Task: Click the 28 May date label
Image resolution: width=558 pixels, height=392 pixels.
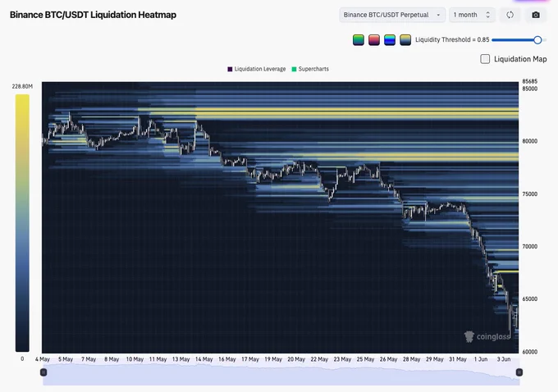Action: pos(411,359)
